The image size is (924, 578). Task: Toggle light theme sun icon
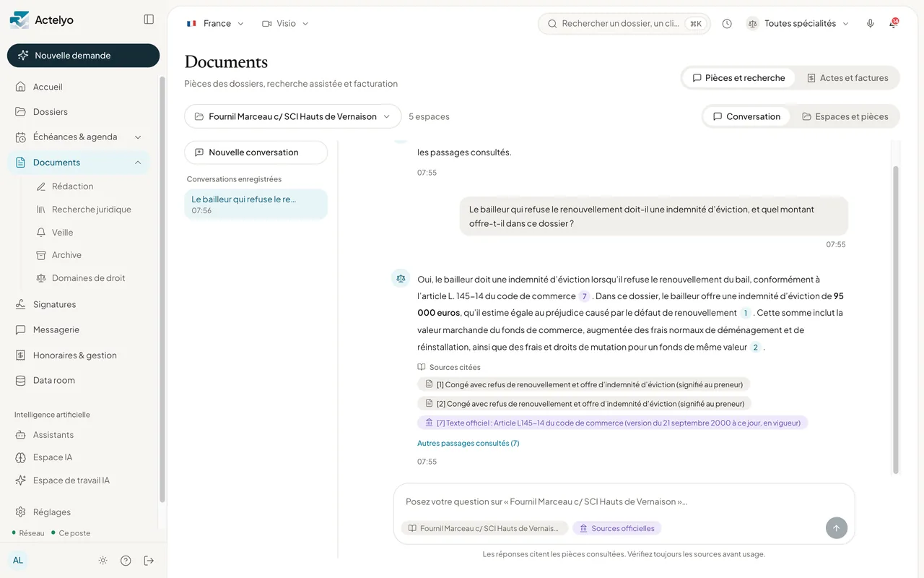[103, 561]
